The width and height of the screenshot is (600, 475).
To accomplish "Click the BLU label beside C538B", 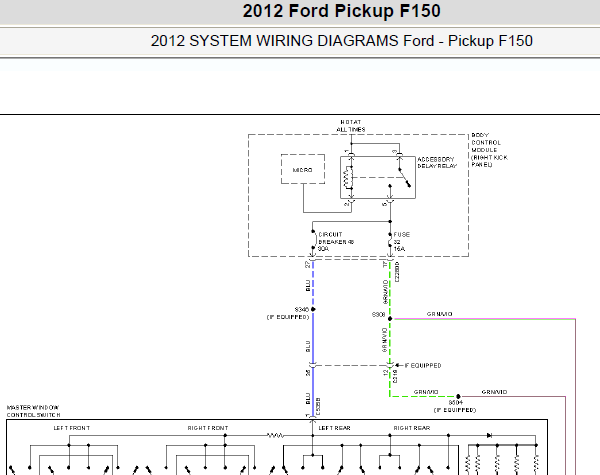I will [308, 399].
